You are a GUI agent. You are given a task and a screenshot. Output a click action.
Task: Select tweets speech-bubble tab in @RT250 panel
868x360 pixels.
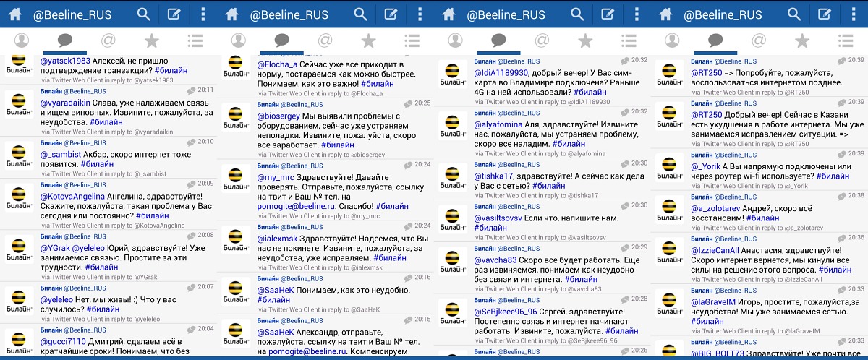tap(715, 40)
